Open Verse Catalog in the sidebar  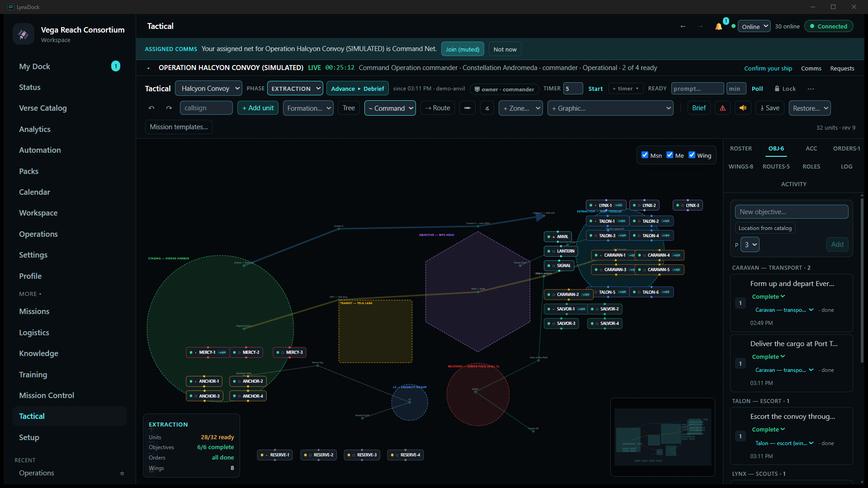click(70, 108)
